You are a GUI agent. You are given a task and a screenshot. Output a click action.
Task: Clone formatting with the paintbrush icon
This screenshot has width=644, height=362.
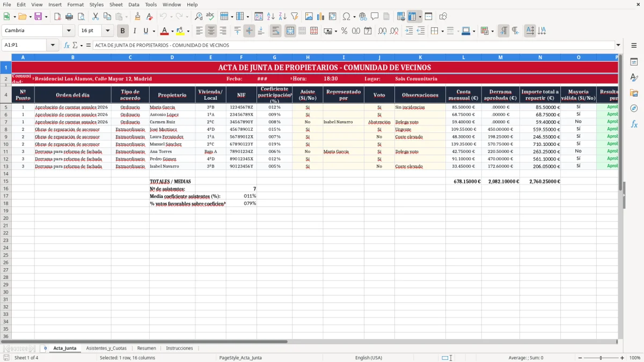click(x=137, y=17)
